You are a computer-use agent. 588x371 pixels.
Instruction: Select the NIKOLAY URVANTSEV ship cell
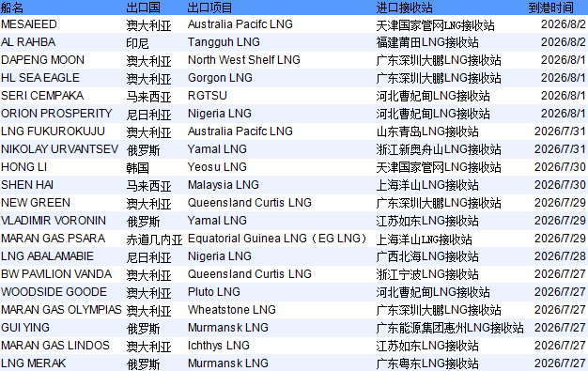(59, 149)
